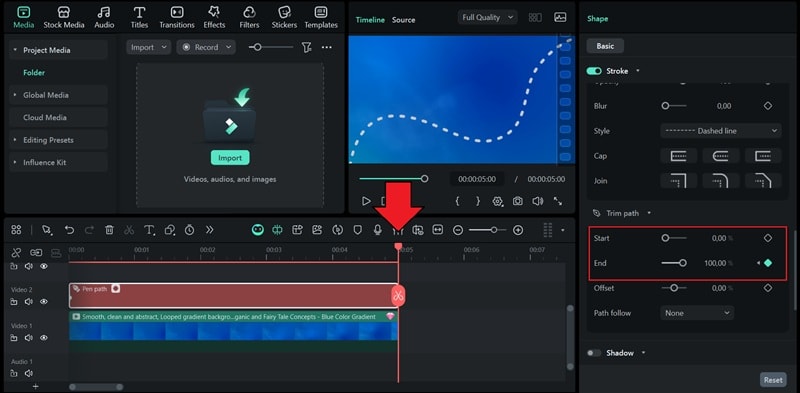The image size is (800, 393).
Task: Open the Titles tab
Action: [139, 17]
